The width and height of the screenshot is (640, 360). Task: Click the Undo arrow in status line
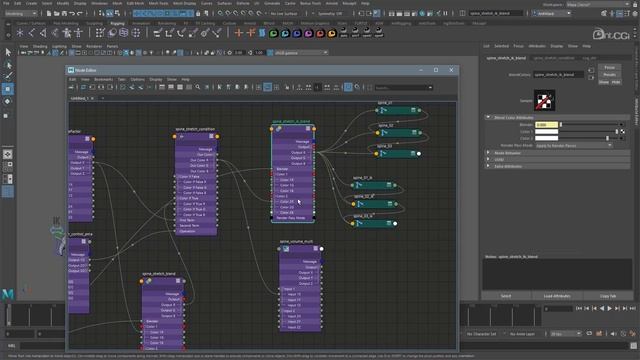point(72,13)
